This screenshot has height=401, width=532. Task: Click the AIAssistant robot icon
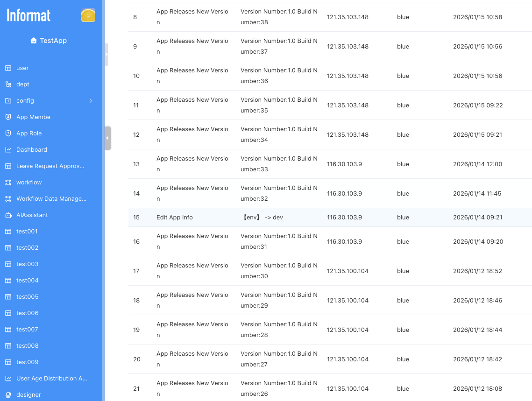(8, 215)
